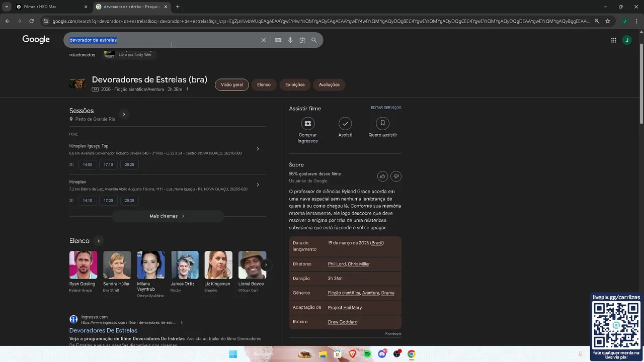Open the Phil Lord director link
The height and width of the screenshot is (362, 644).
337,264
